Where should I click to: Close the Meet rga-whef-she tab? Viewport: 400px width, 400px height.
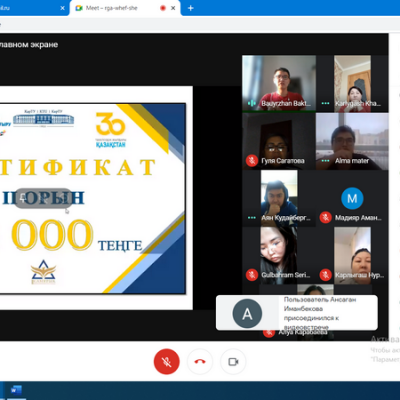coord(173,8)
